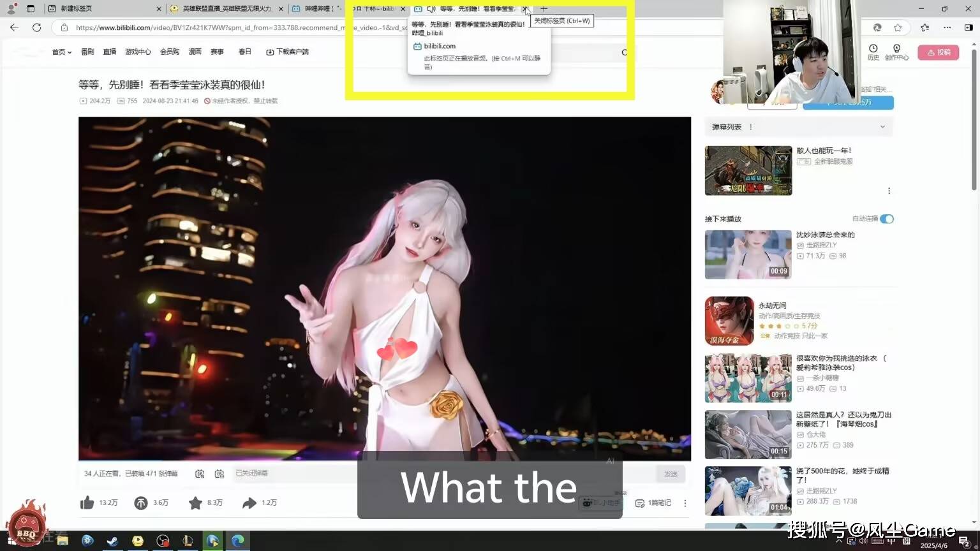Open the tab actions menu icon
980x551 pixels.
pyautogui.click(x=30, y=8)
